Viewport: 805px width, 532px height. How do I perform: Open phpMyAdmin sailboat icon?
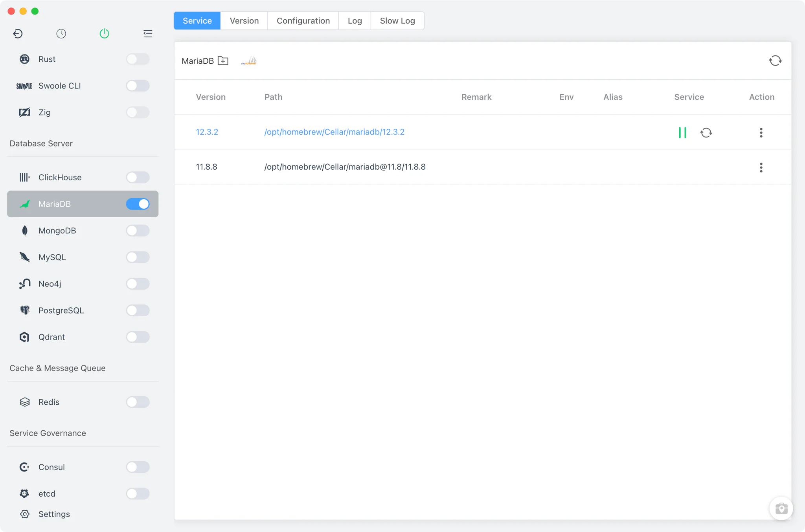coord(249,61)
